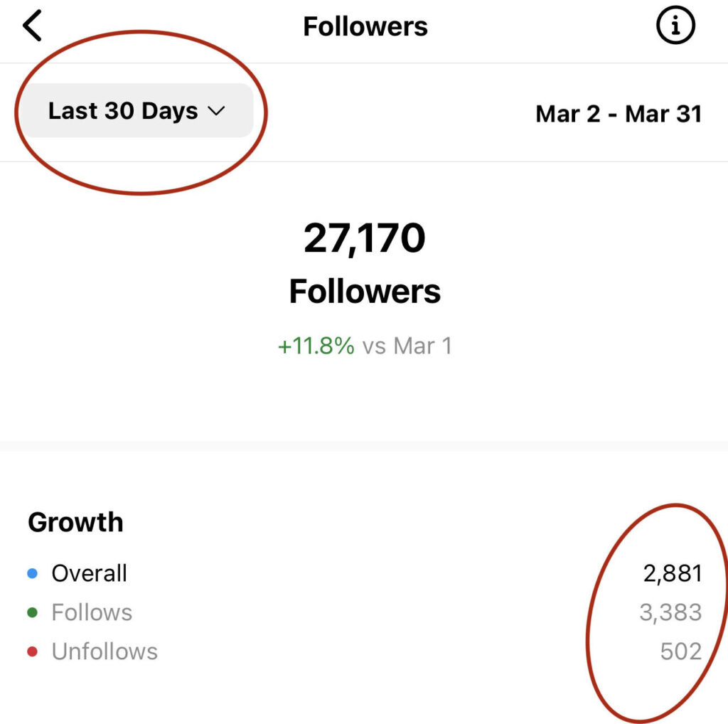The height and width of the screenshot is (724, 728).
Task: Click the blue Overall legend dot
Action: [x=33, y=573]
